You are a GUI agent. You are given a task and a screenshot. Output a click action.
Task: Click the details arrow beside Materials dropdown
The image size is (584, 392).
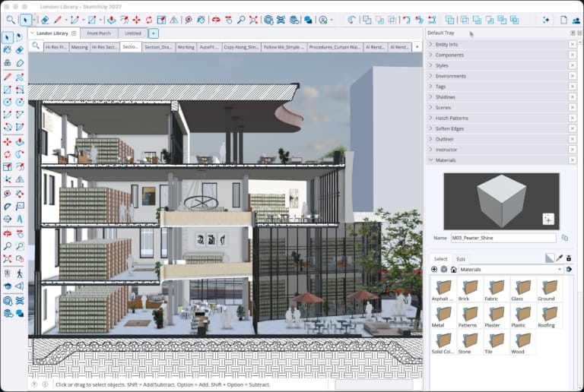(x=569, y=269)
